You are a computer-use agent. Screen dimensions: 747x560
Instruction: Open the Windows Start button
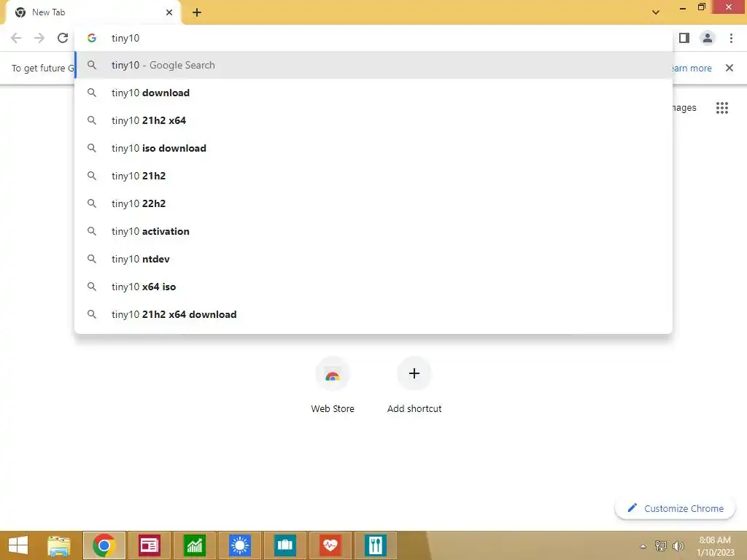(x=18, y=545)
